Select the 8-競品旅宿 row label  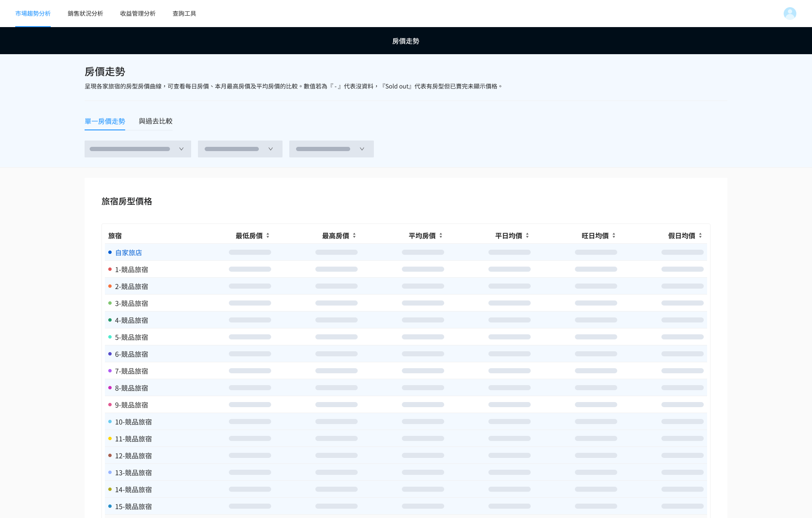[x=132, y=388]
